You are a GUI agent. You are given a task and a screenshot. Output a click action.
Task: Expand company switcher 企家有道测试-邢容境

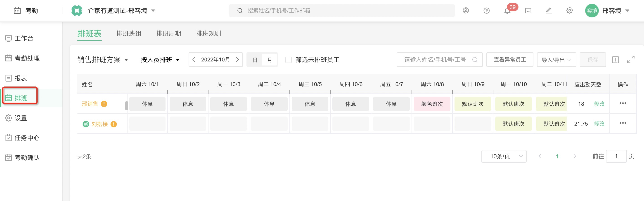(x=153, y=11)
